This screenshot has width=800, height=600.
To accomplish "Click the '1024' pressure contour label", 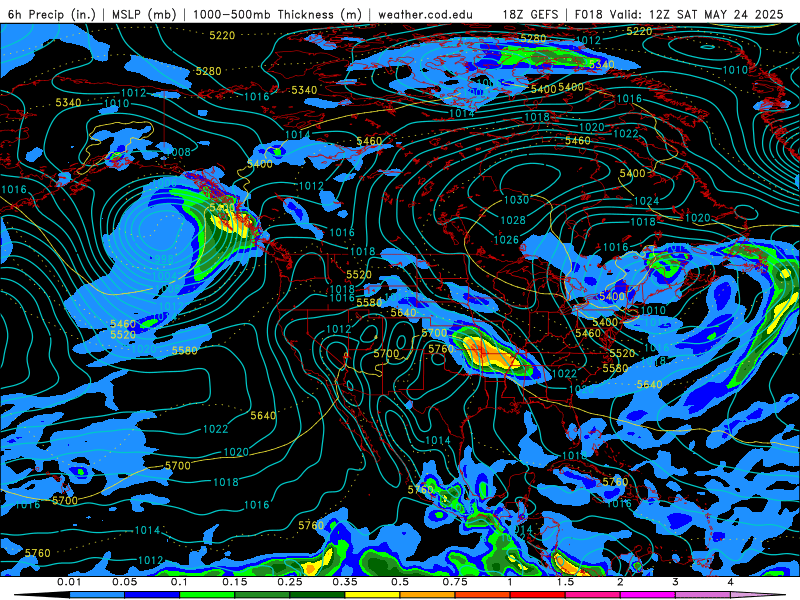I will (x=646, y=201).
